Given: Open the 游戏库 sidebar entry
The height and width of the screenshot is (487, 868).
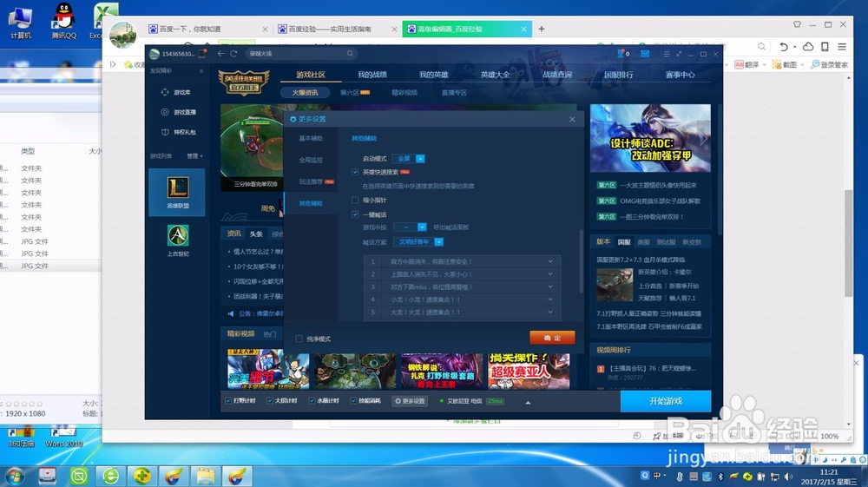Looking at the screenshot, I should click(176, 92).
